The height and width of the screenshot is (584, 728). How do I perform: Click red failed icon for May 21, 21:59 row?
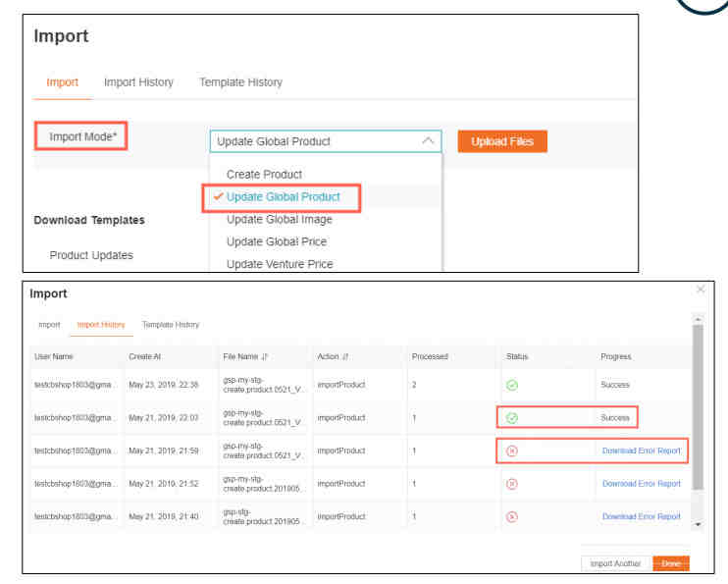(511, 451)
